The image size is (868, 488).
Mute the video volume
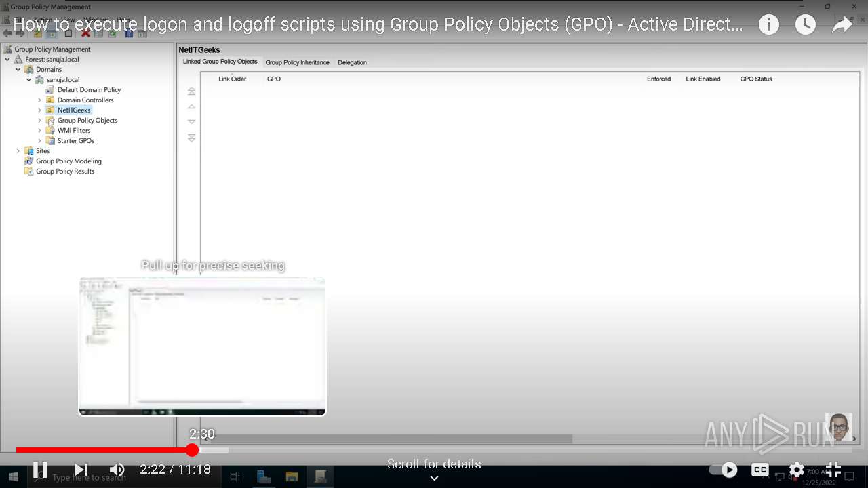pyautogui.click(x=117, y=470)
